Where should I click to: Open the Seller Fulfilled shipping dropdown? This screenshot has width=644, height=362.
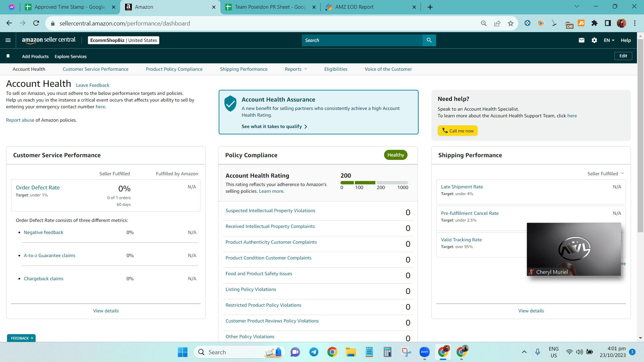coord(605,174)
